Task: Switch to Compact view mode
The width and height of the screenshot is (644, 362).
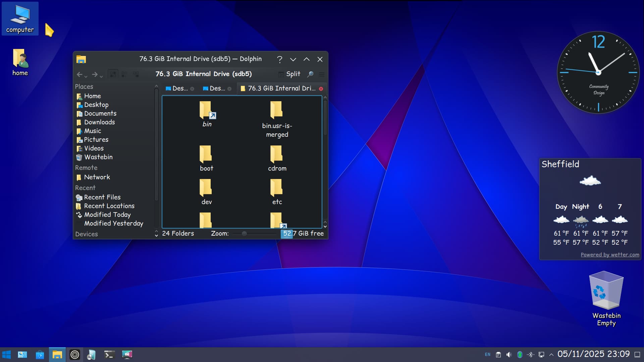Action: coord(124,74)
